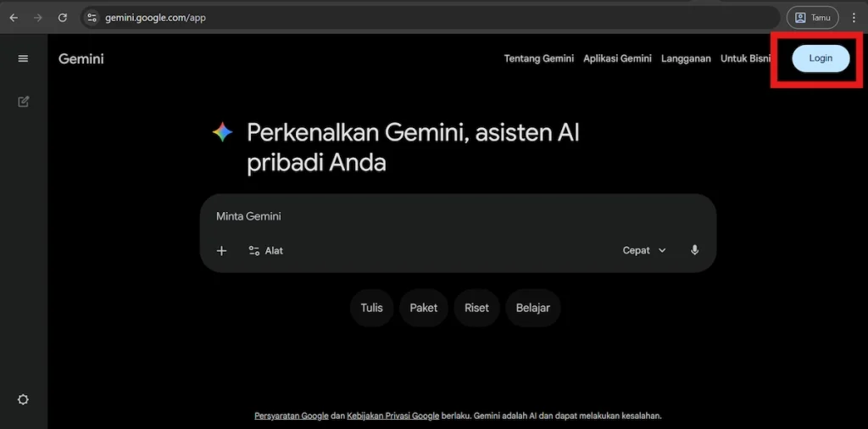Click the Minta Gemini prompt field

click(x=458, y=216)
